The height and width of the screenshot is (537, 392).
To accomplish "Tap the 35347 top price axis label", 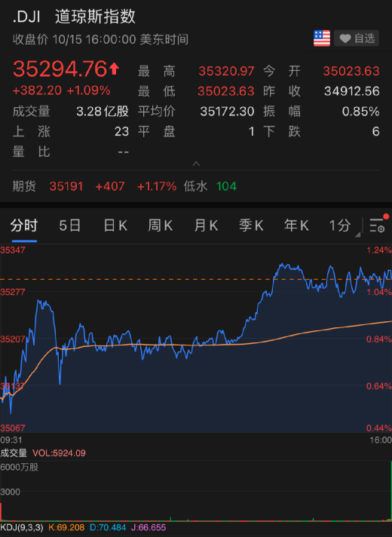I will click(13, 250).
